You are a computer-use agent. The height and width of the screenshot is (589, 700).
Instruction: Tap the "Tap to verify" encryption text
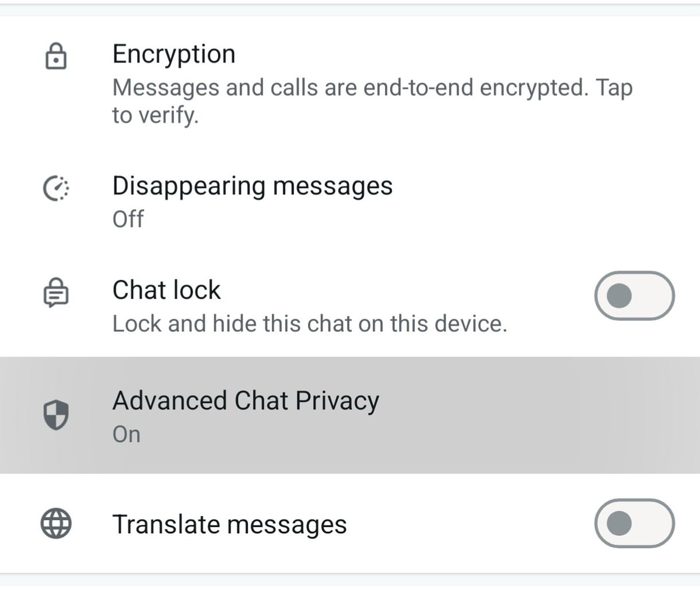click(155, 115)
